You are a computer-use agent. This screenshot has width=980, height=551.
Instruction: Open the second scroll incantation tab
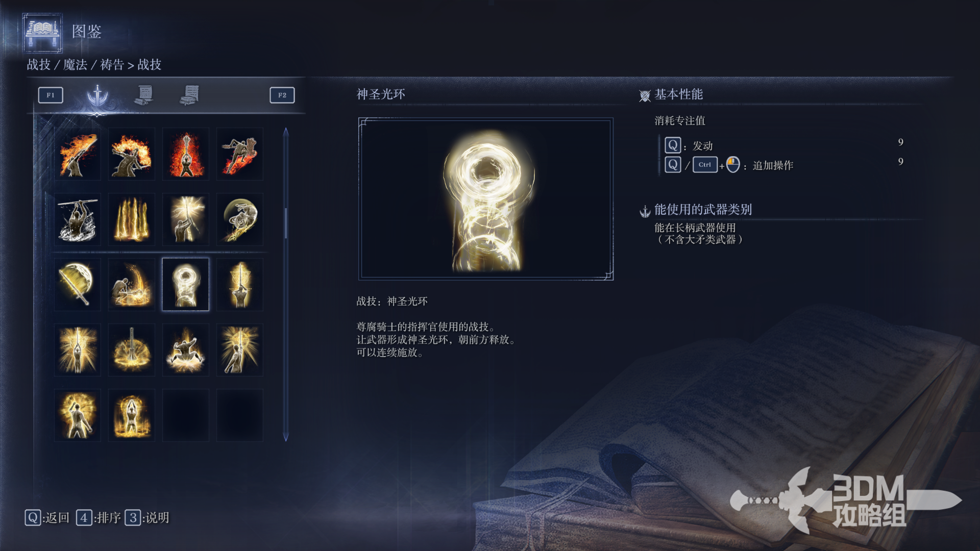[190, 95]
